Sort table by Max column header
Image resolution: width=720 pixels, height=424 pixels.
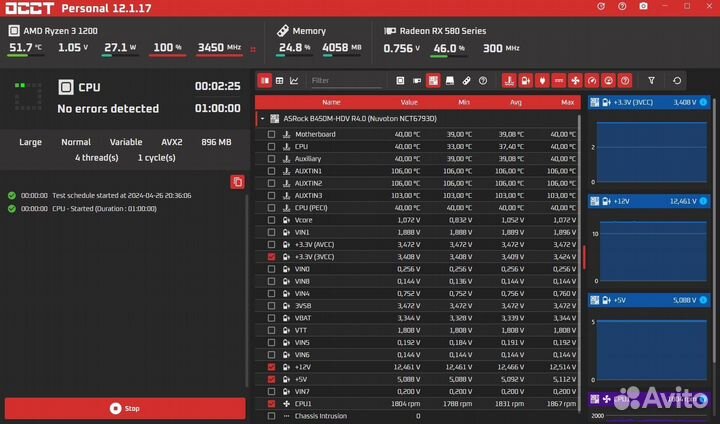point(568,102)
